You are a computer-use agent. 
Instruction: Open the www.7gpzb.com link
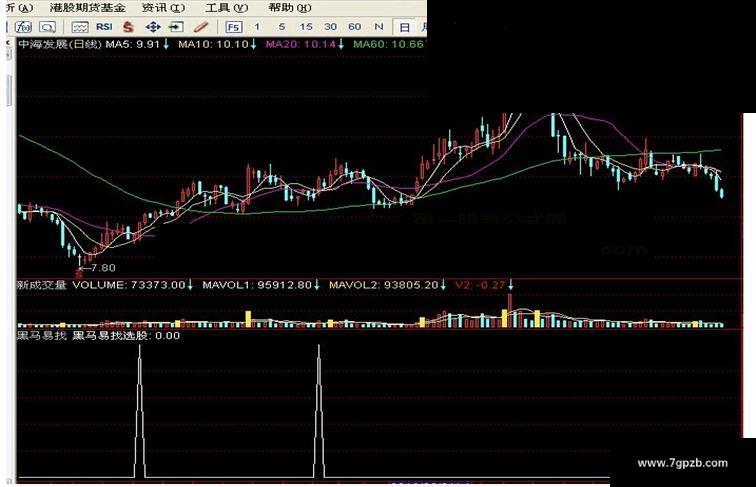[682, 463]
